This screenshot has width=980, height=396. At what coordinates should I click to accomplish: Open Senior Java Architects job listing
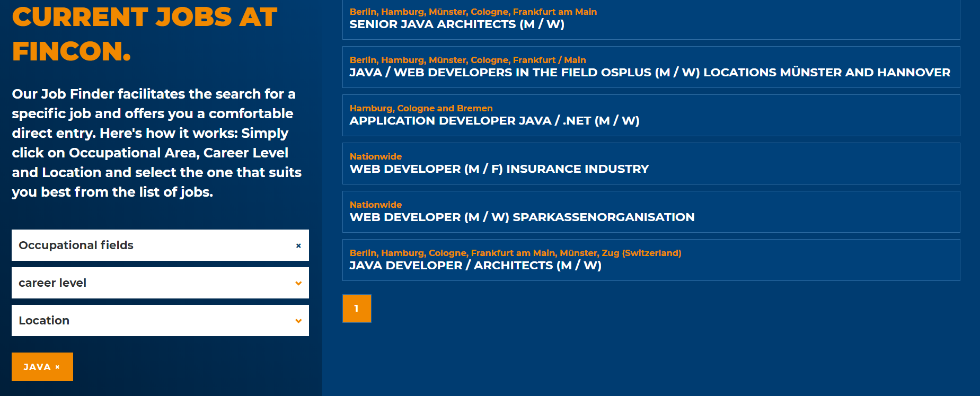coord(651,19)
